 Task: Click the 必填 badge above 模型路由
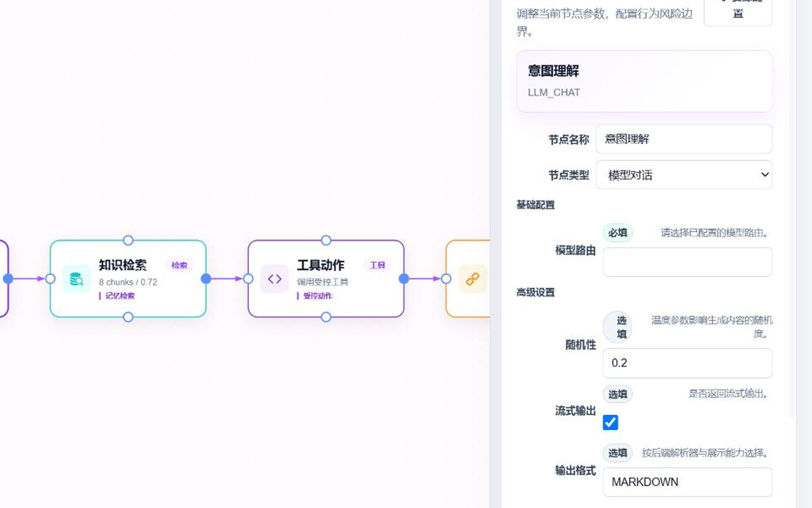pyautogui.click(x=617, y=233)
